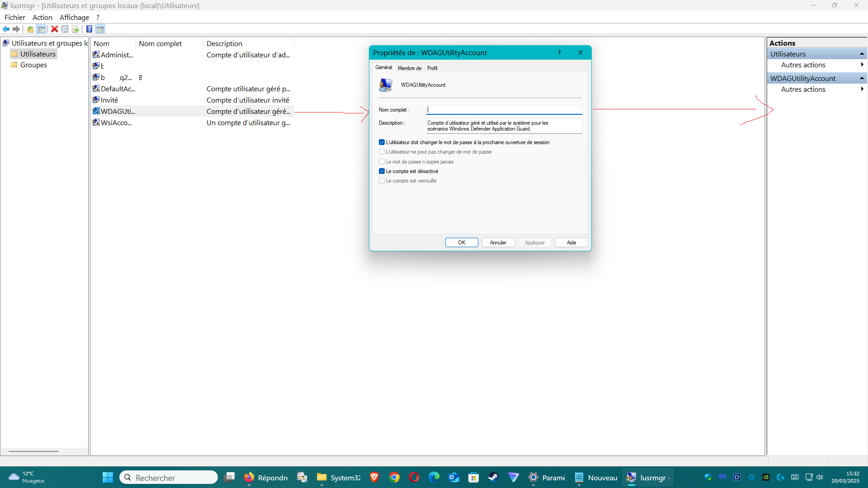The height and width of the screenshot is (488, 868).
Task: Uncheck user must change password at next logon
Action: coord(382,142)
